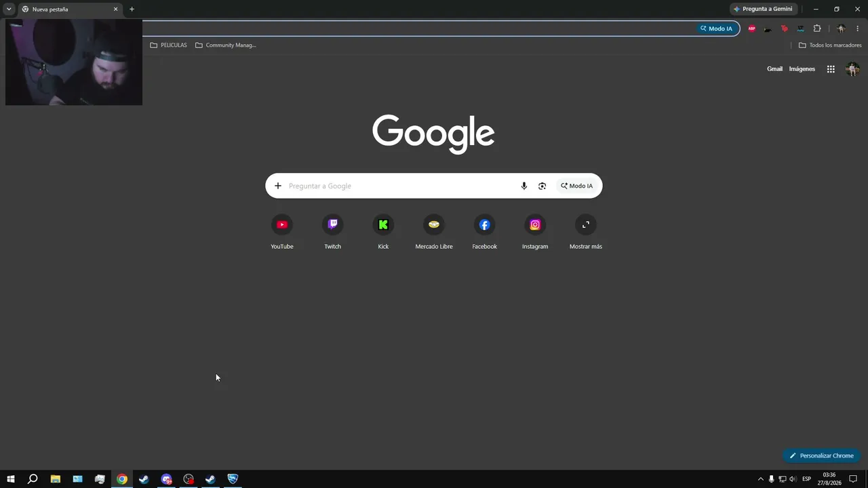Open the Windows notification center

[853, 479]
